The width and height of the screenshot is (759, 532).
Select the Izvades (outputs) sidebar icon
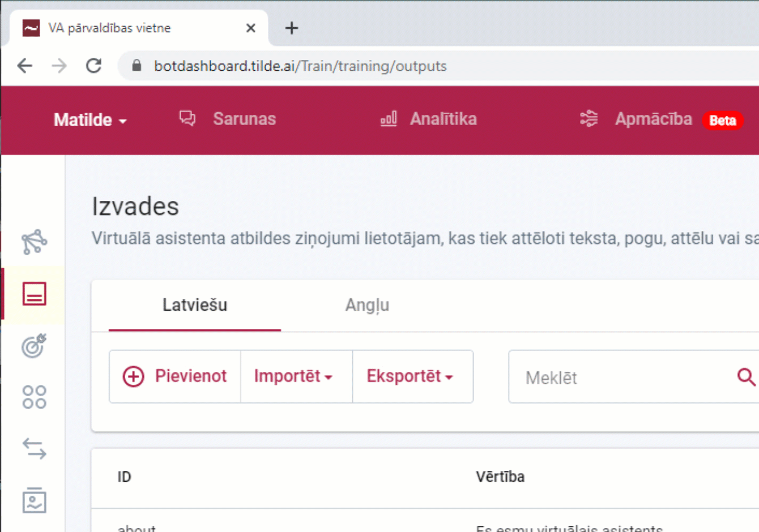(x=34, y=294)
